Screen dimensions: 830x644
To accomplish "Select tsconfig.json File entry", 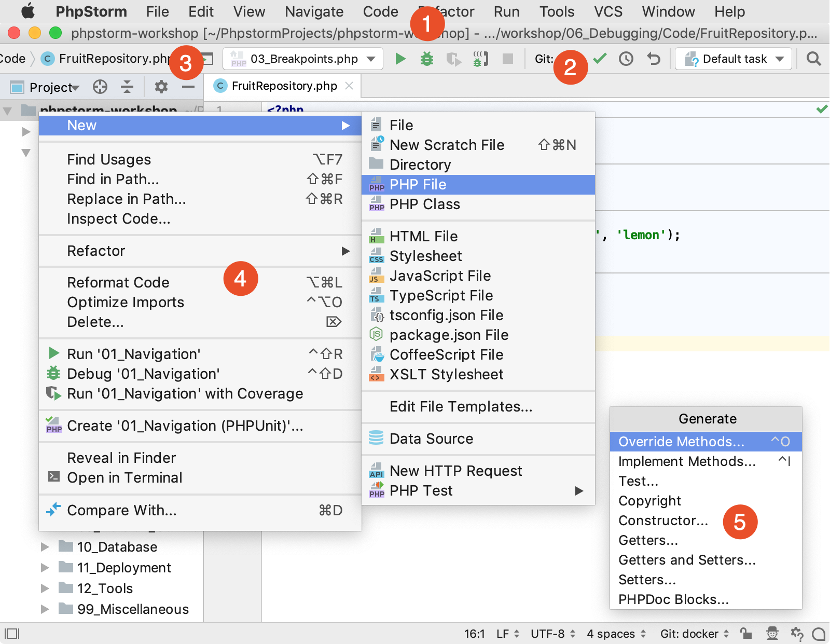I will tap(478, 316).
